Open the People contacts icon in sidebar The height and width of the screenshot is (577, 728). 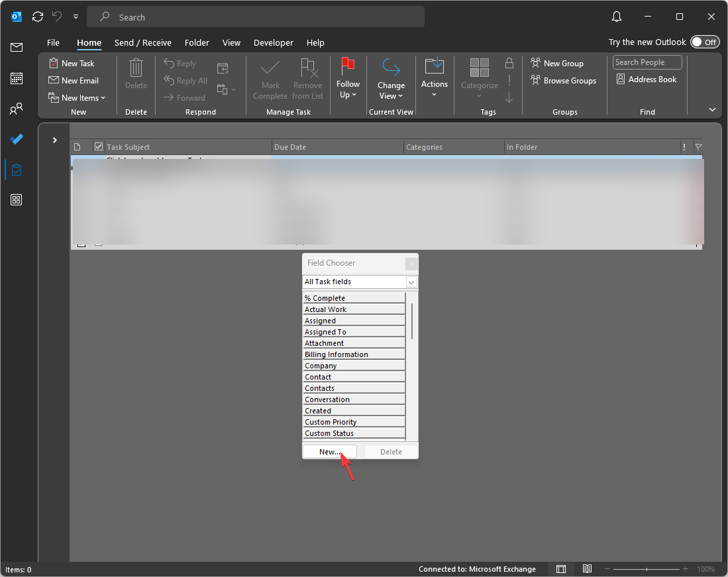pos(17,109)
